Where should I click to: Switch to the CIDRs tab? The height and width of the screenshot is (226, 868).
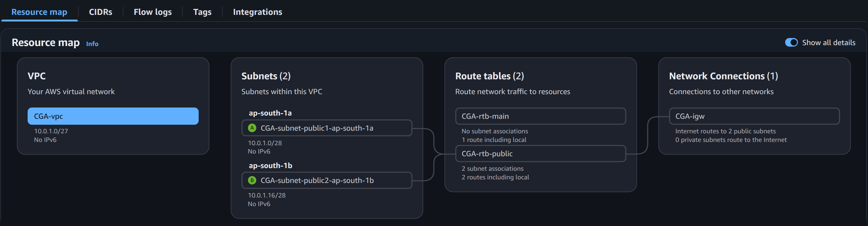(x=100, y=12)
